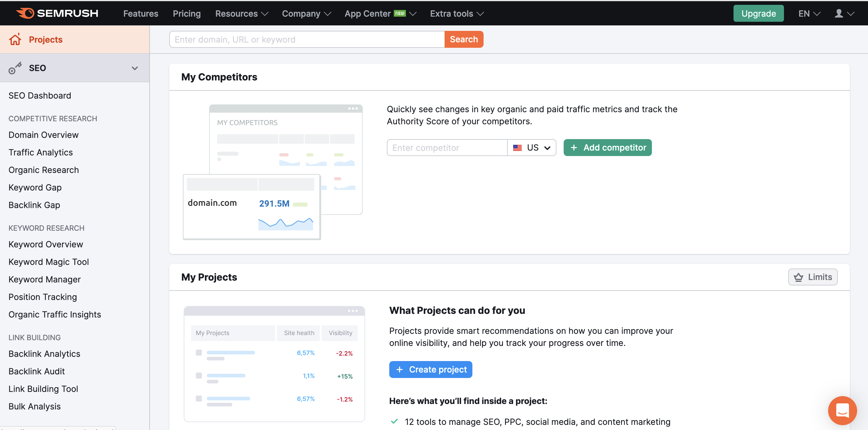The height and width of the screenshot is (430, 868).
Task: Click the Create project button
Action: pos(431,370)
